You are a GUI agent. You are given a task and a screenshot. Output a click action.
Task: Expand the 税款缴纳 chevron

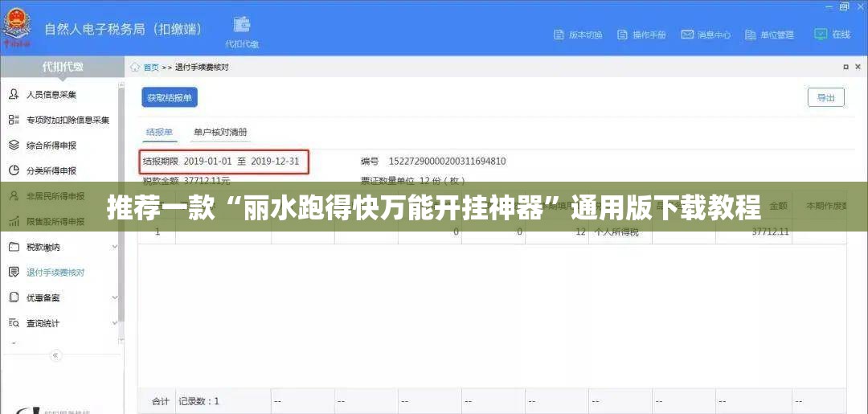tap(115, 247)
